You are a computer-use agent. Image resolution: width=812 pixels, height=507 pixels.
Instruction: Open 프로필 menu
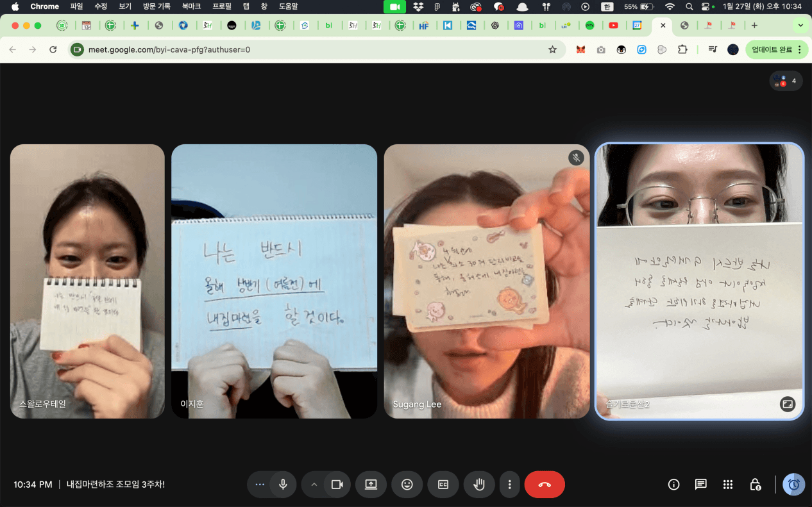pyautogui.click(x=222, y=6)
